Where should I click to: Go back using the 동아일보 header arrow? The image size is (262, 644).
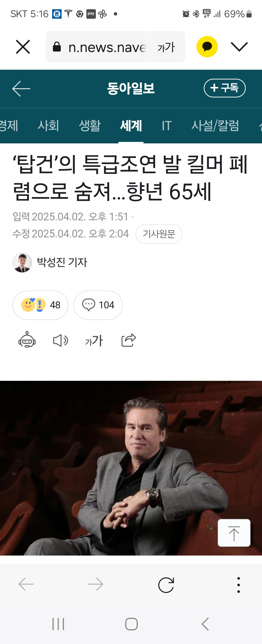[21, 88]
